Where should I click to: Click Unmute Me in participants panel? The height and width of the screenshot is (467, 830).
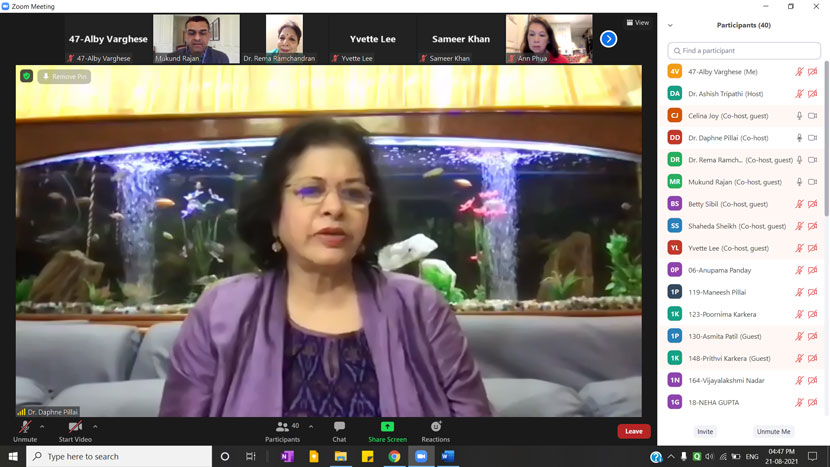coord(773,432)
